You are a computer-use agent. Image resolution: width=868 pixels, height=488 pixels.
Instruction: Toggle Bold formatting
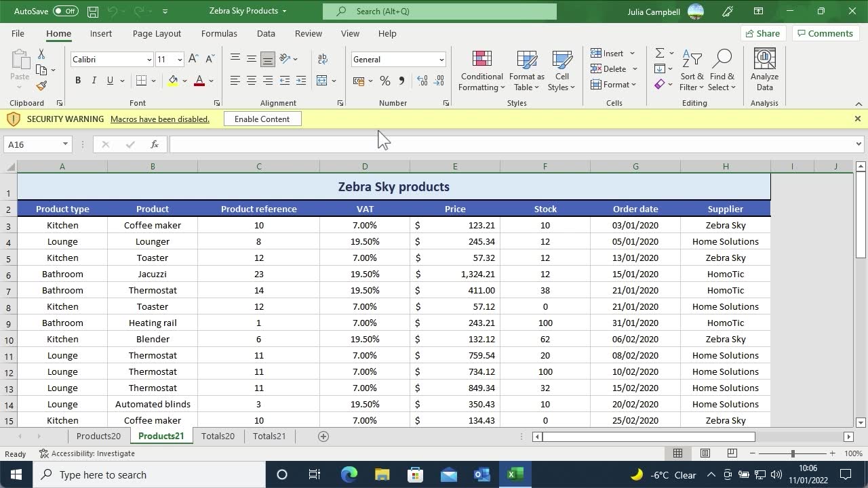(78, 81)
